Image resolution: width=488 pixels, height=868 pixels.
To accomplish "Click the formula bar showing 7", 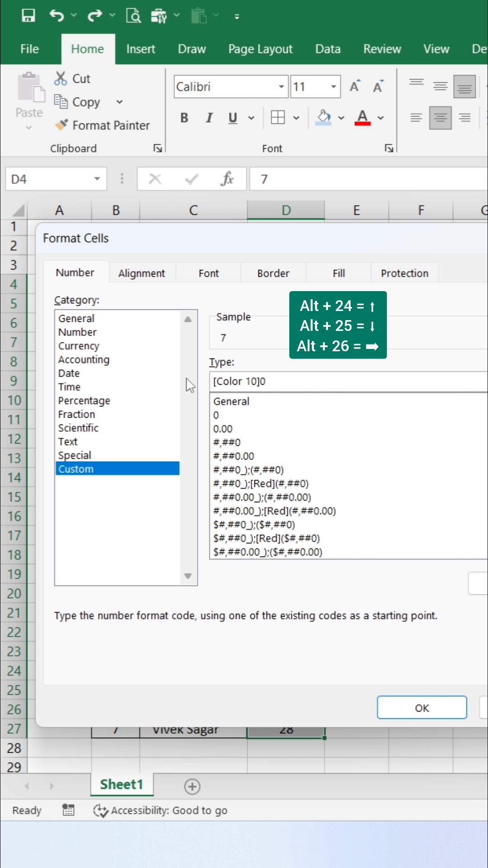I will tap(368, 179).
